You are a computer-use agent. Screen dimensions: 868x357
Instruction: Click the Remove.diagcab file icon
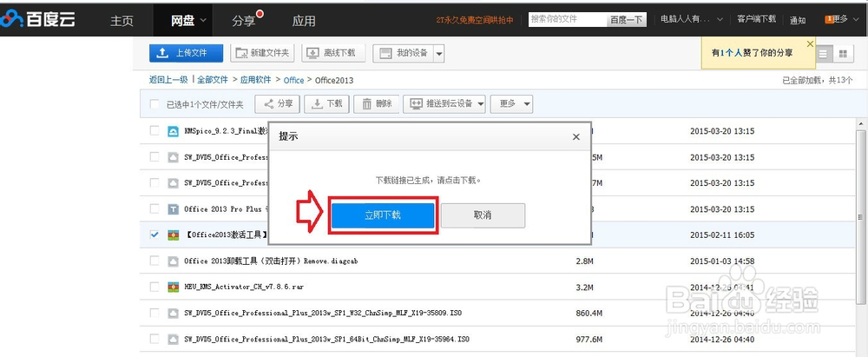(x=173, y=261)
